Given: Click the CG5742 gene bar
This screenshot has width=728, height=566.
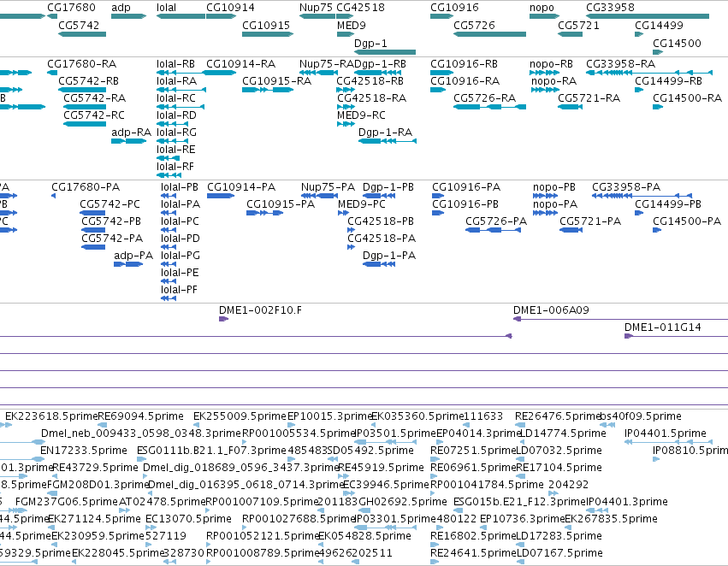Looking at the screenshot, I should coord(82,34).
